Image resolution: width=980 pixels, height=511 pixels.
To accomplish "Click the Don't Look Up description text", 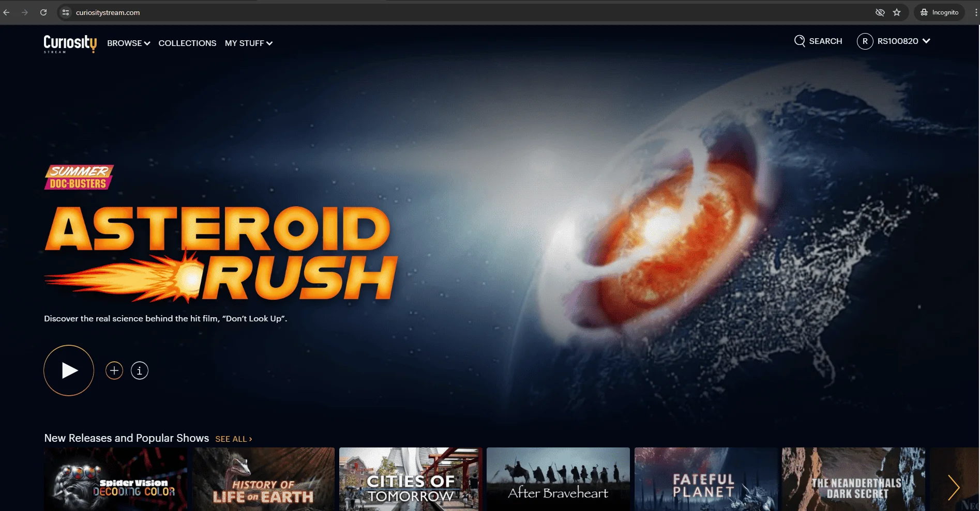I will (x=165, y=319).
